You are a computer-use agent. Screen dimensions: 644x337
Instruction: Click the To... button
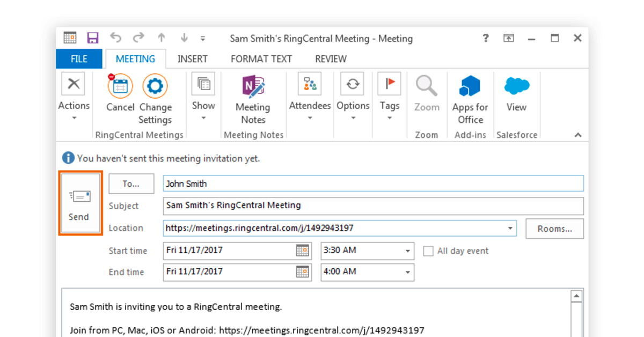(x=131, y=184)
